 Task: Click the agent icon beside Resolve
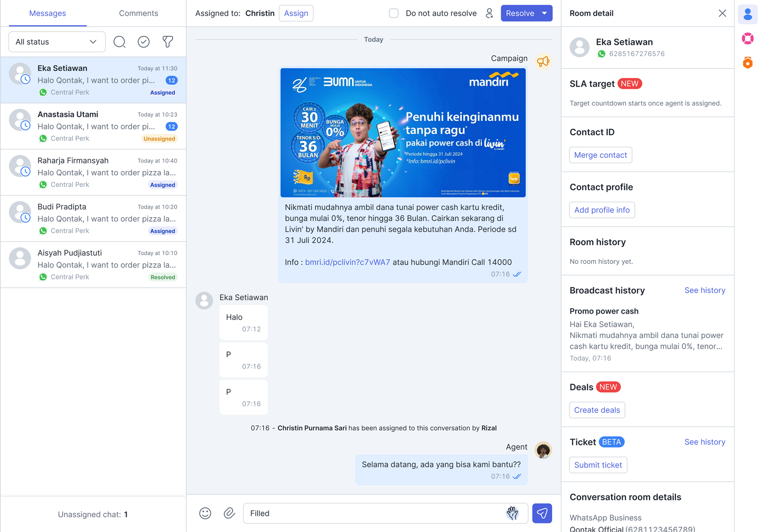[x=489, y=13]
